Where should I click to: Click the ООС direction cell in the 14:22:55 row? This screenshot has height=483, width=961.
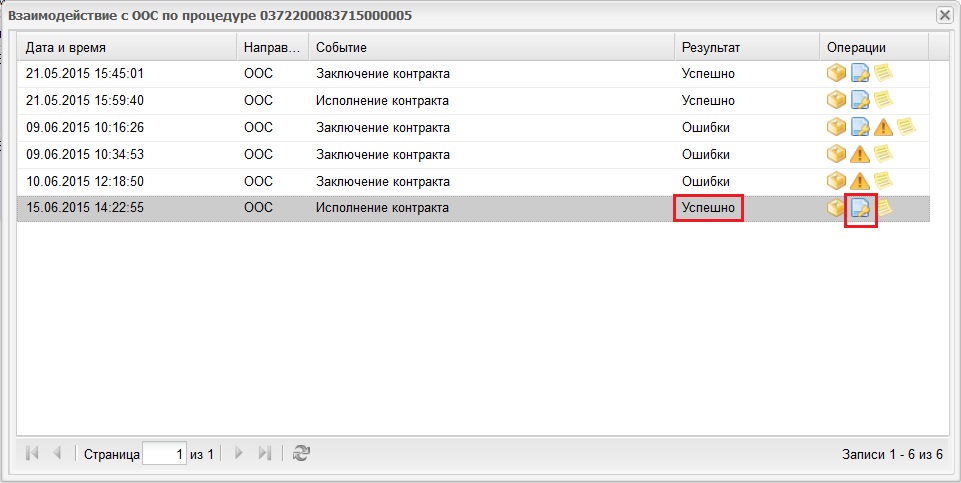click(x=258, y=208)
